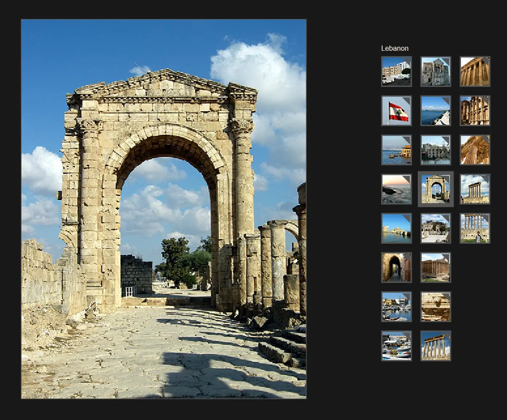This screenshot has height=420, width=507.
Task: View the thumbnail of six columns against deep blue sky
Action: (436, 346)
